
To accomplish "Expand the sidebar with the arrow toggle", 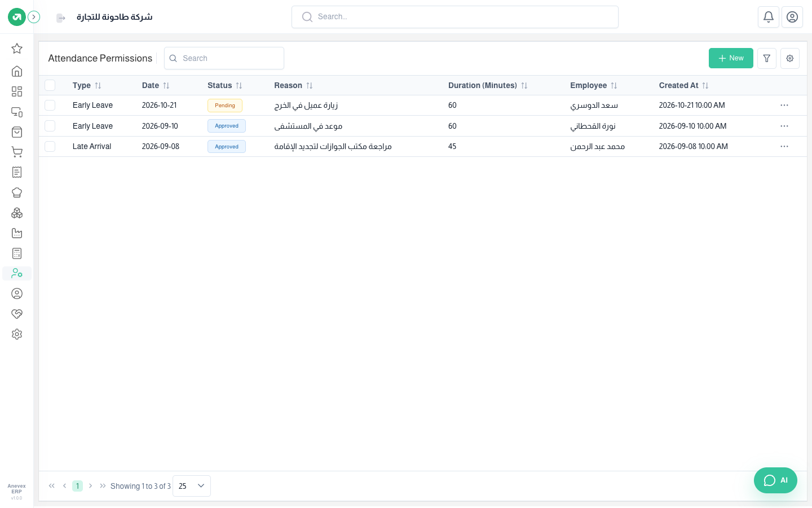I will click(34, 17).
